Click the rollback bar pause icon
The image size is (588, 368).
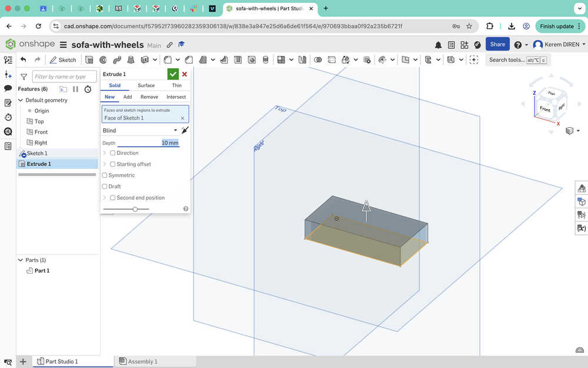point(75,89)
